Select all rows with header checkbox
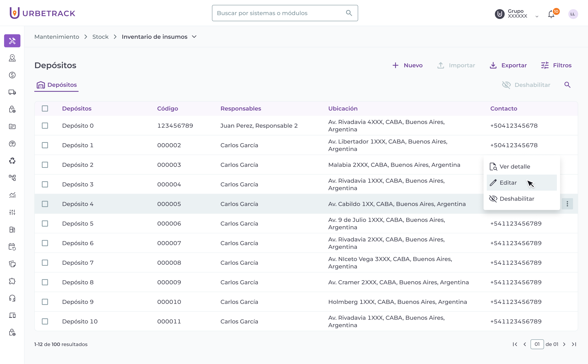 [45, 109]
